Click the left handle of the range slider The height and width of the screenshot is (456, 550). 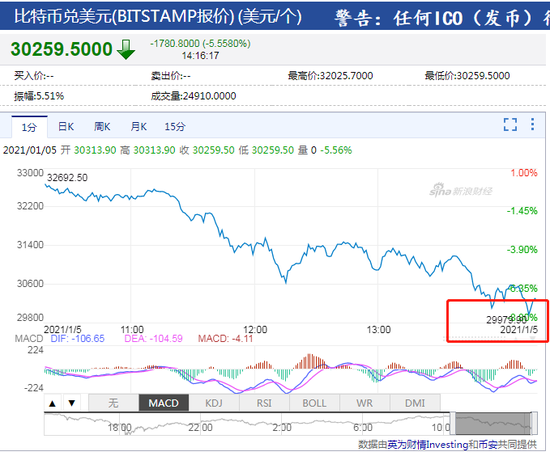click(452, 423)
